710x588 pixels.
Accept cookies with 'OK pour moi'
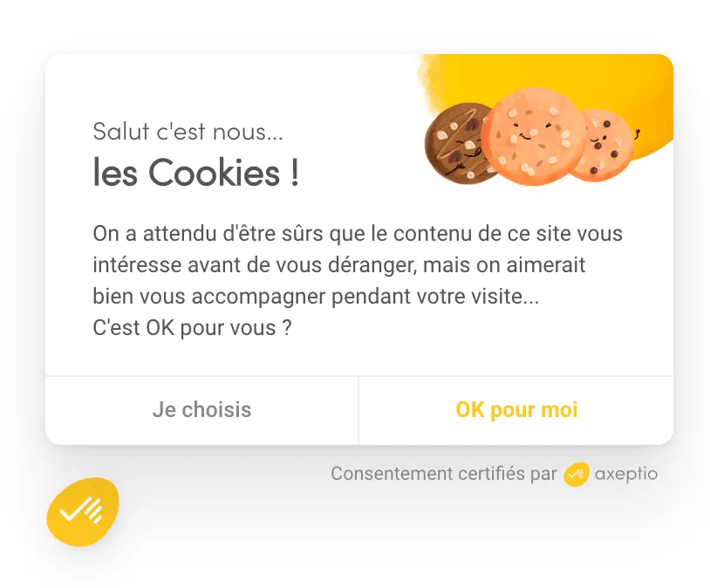(516, 410)
